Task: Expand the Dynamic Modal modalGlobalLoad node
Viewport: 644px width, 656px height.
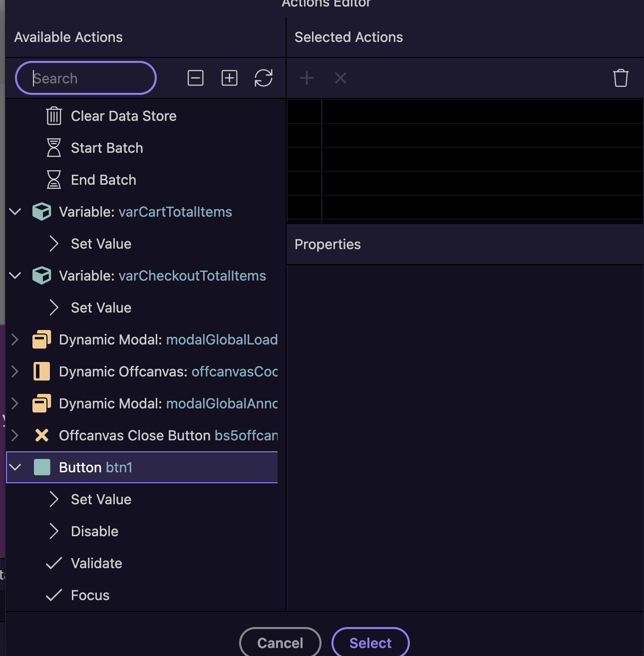Action: pyautogui.click(x=15, y=339)
